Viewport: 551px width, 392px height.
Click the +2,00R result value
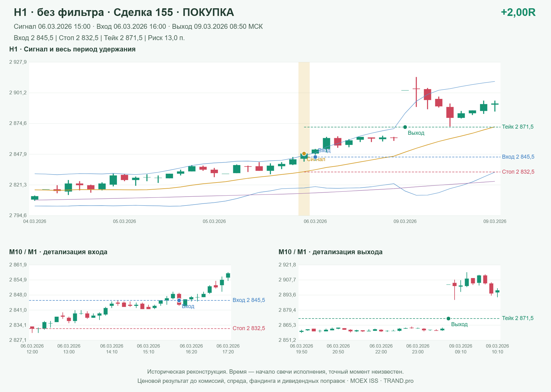click(518, 12)
